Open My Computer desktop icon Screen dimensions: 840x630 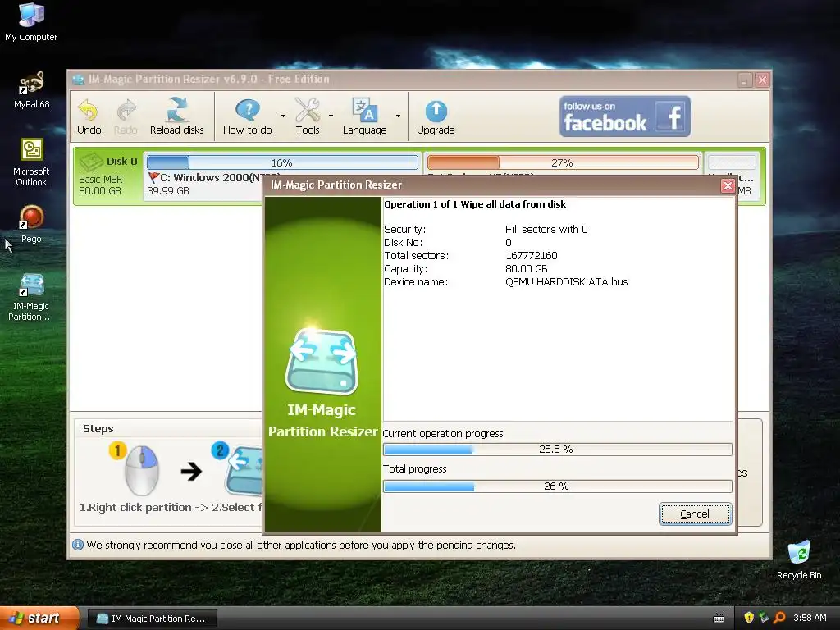(31, 21)
